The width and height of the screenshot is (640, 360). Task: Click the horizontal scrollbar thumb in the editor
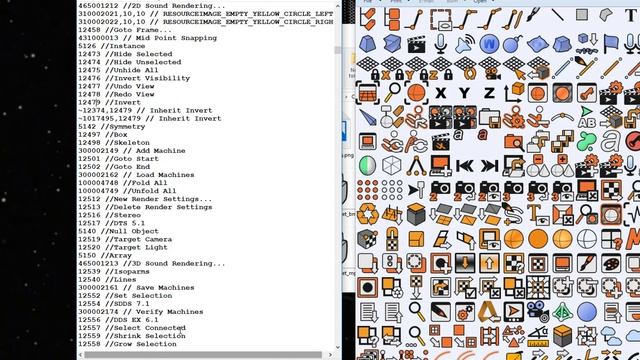[x=203, y=354]
